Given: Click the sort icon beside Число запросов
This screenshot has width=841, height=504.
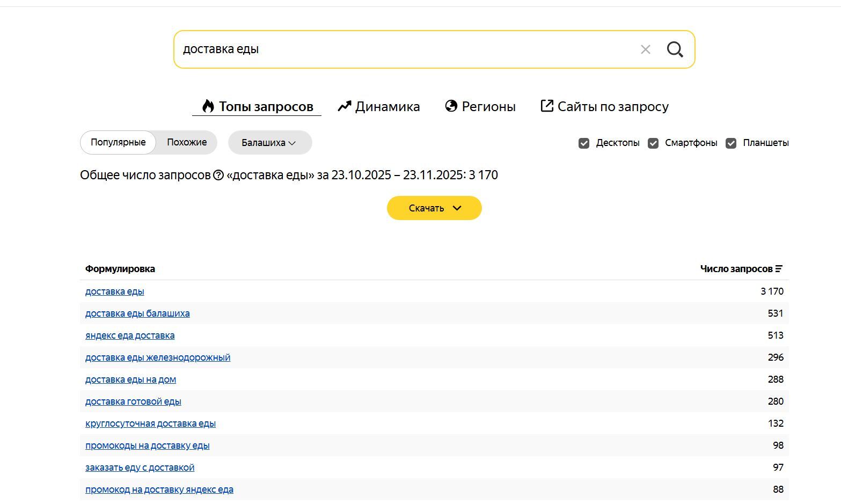Looking at the screenshot, I should pos(779,269).
